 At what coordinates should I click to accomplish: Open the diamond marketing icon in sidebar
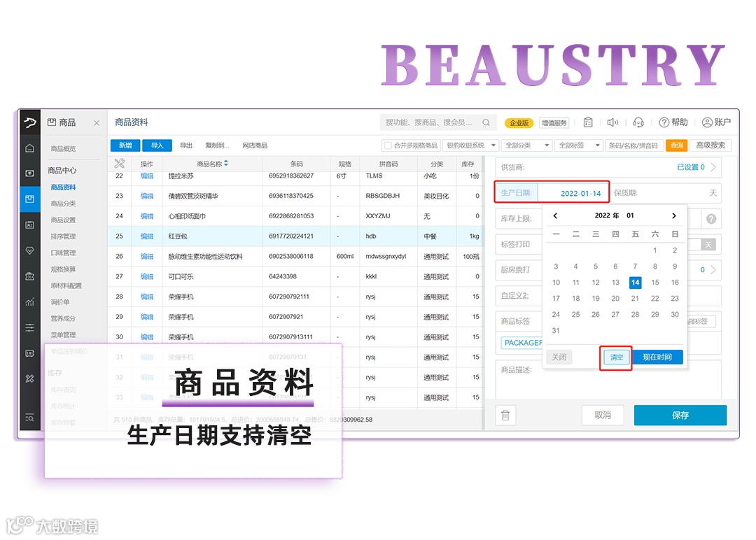point(30,250)
